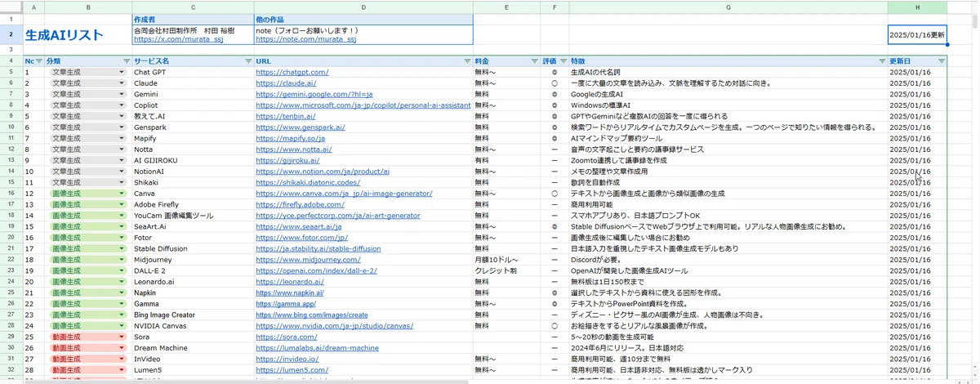Open the https://mapify.so/ja link
Viewport: 980px width, 384px height.
290,138
